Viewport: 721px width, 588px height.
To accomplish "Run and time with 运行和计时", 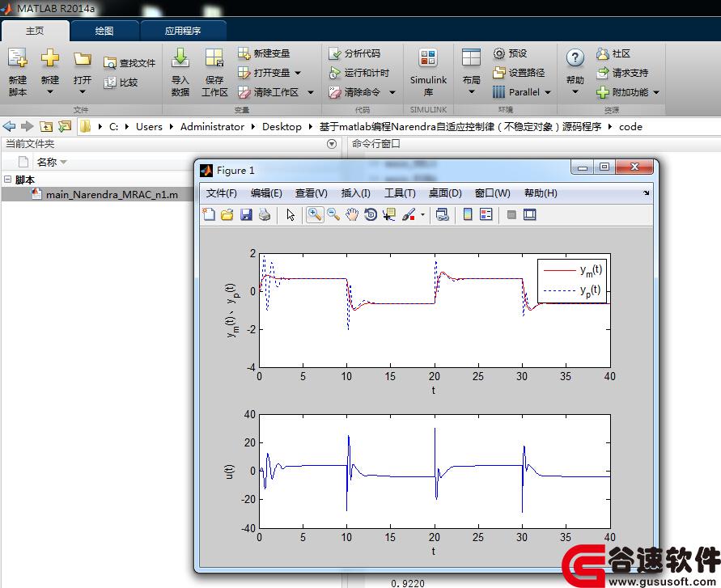I will coord(359,73).
